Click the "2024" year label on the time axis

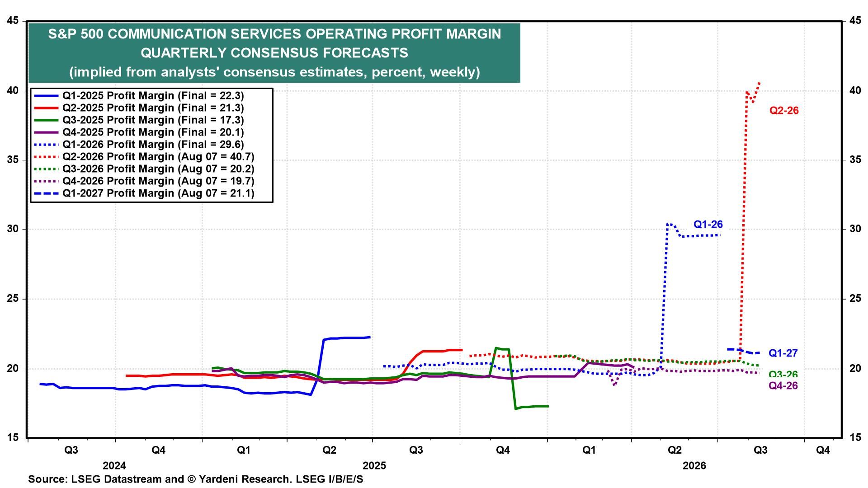coord(114,466)
